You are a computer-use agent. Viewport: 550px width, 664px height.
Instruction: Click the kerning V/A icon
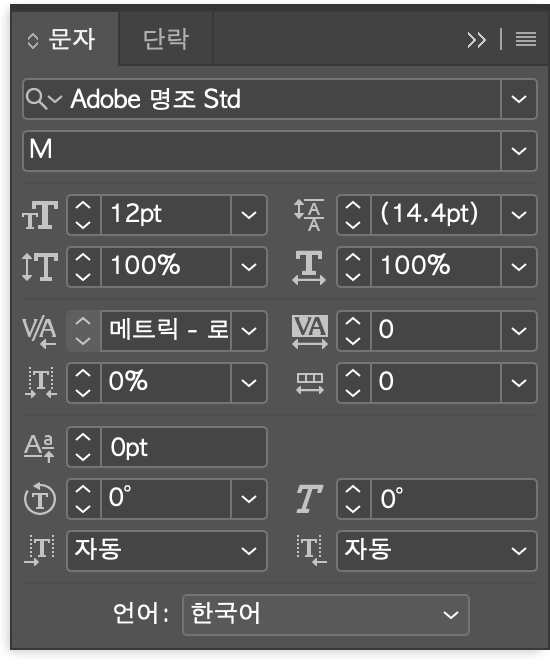point(39,332)
